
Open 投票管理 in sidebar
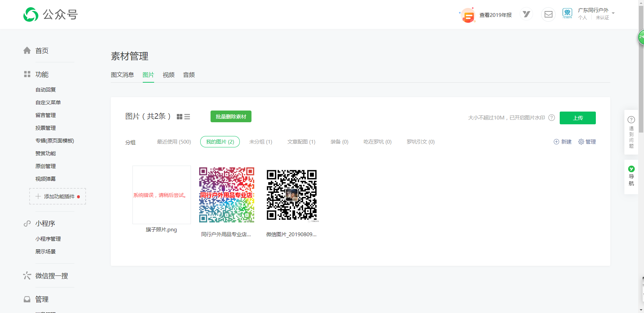pyautogui.click(x=45, y=128)
